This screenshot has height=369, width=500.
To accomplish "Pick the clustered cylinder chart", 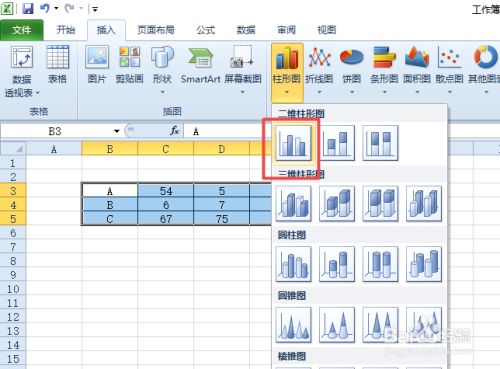I will pos(294,264).
